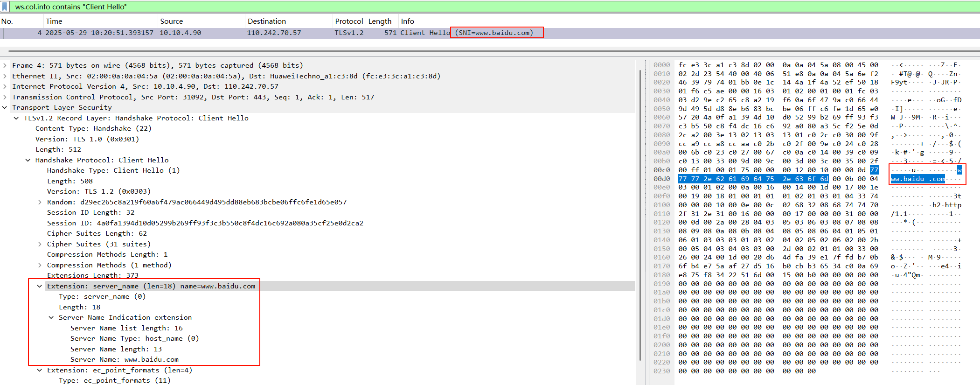The height and width of the screenshot is (385, 980).
Task: Sort packets by the Source column header
Action: (171, 21)
